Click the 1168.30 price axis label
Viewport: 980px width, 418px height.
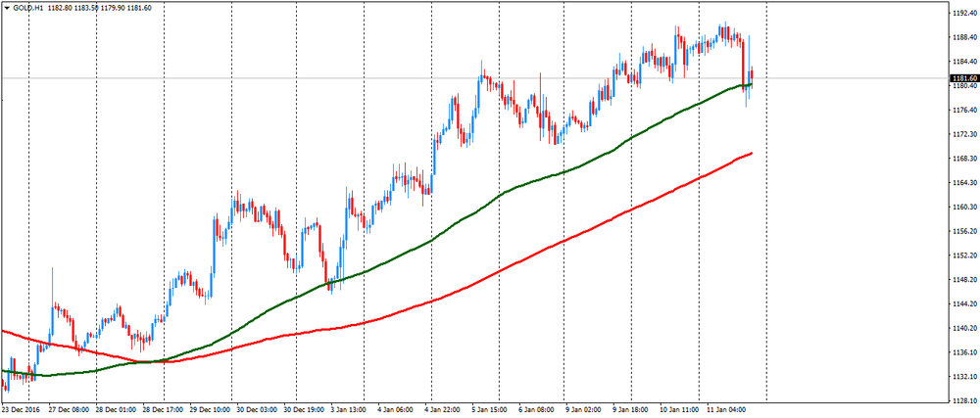(x=963, y=159)
